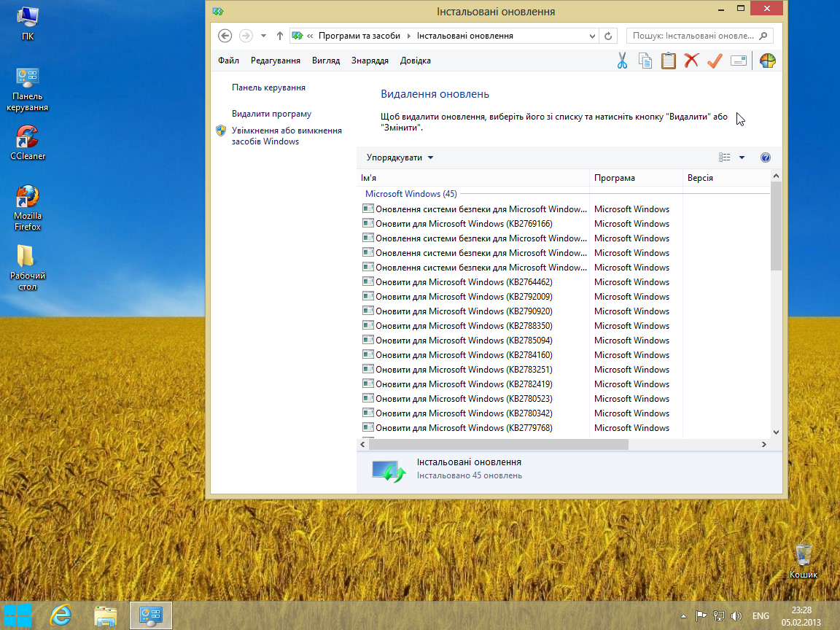
Task: Launch Internet Explorer from the taskbar
Action: 61,615
